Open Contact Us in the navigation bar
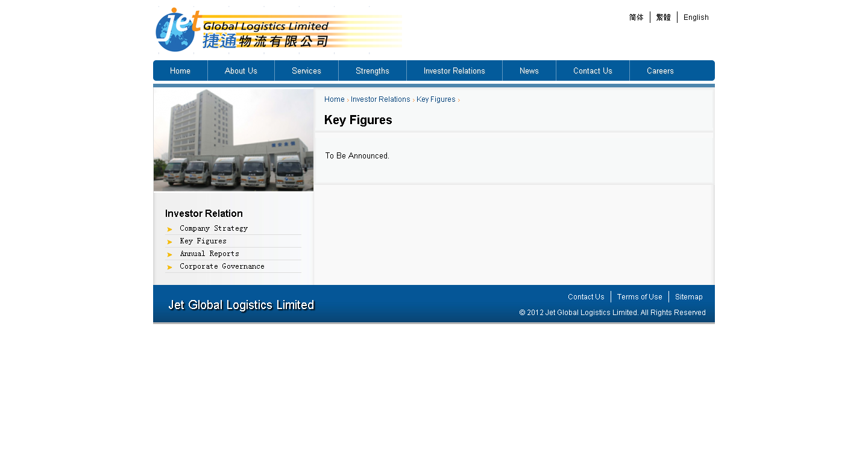 [x=593, y=71]
